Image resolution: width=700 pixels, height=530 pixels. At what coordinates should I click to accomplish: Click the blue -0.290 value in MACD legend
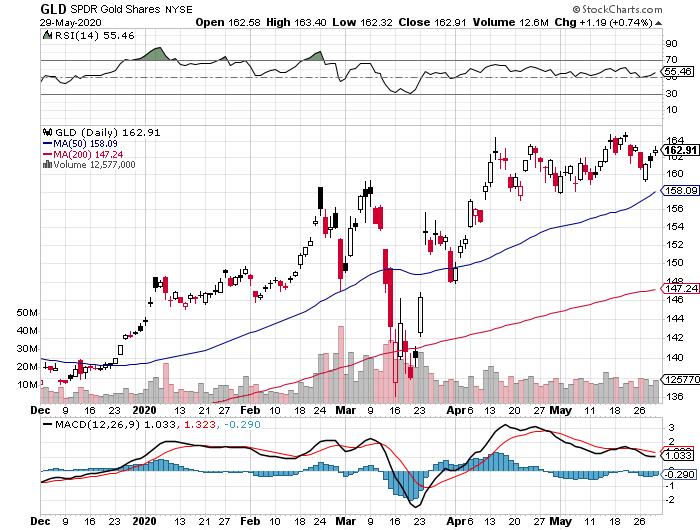coord(242,425)
